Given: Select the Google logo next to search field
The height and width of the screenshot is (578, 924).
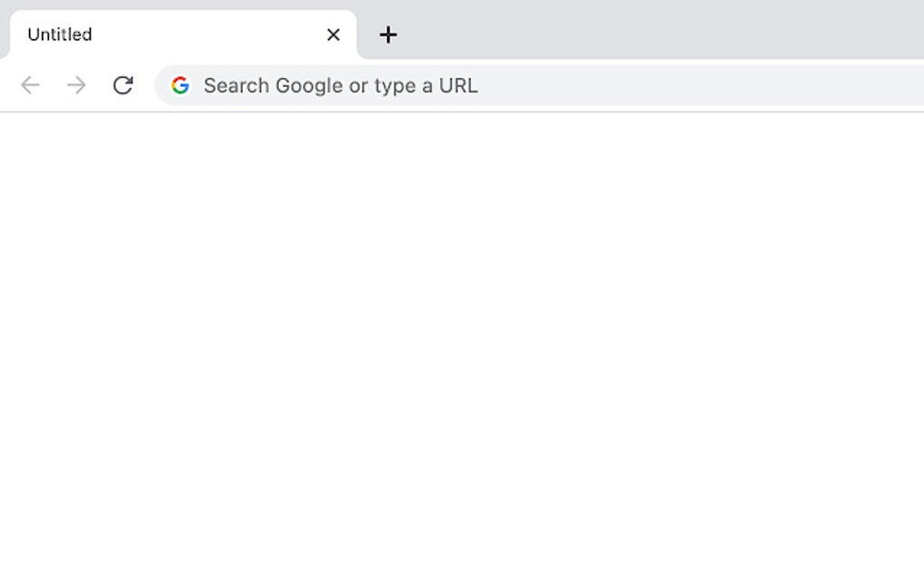Looking at the screenshot, I should tap(181, 85).
